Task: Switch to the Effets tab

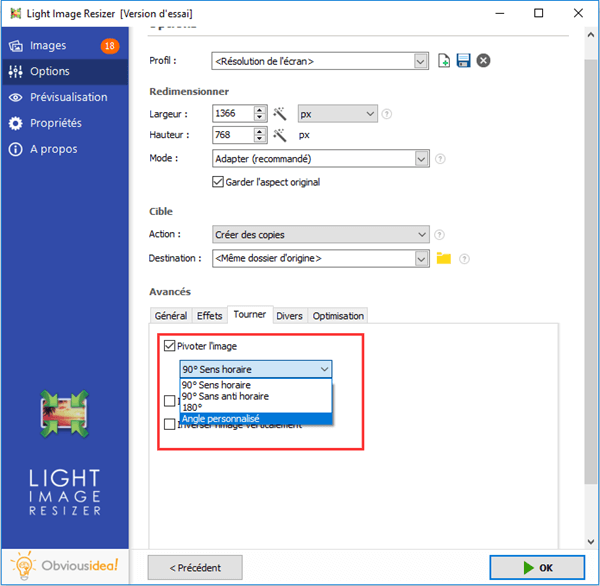Action: 209,316
